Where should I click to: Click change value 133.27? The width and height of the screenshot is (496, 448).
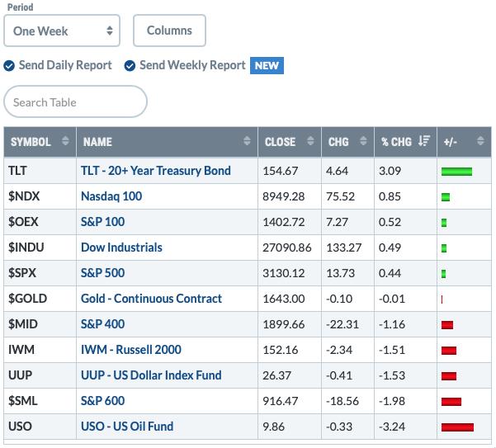[x=344, y=248]
